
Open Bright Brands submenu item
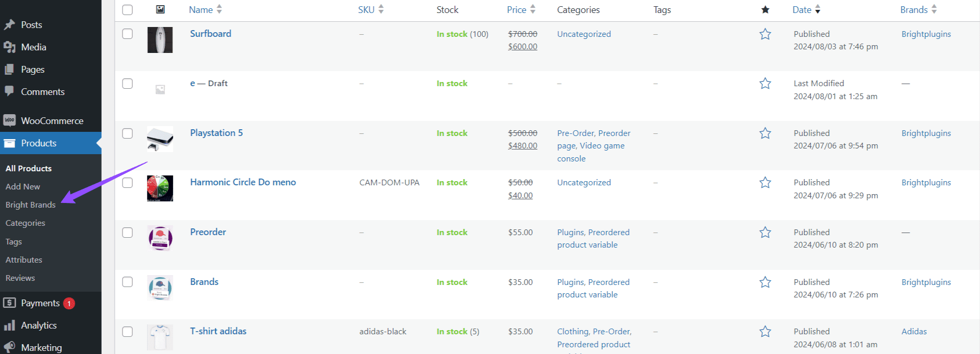click(31, 205)
